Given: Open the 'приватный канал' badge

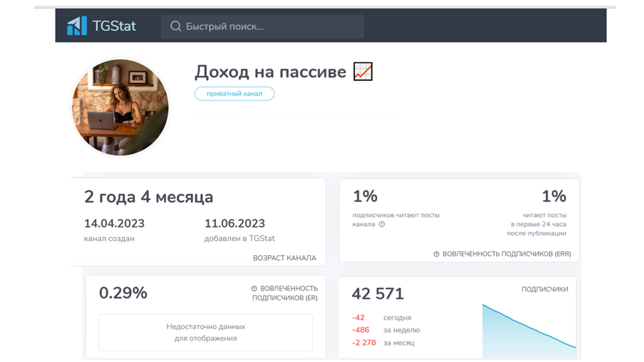Looking at the screenshot, I should point(234,93).
